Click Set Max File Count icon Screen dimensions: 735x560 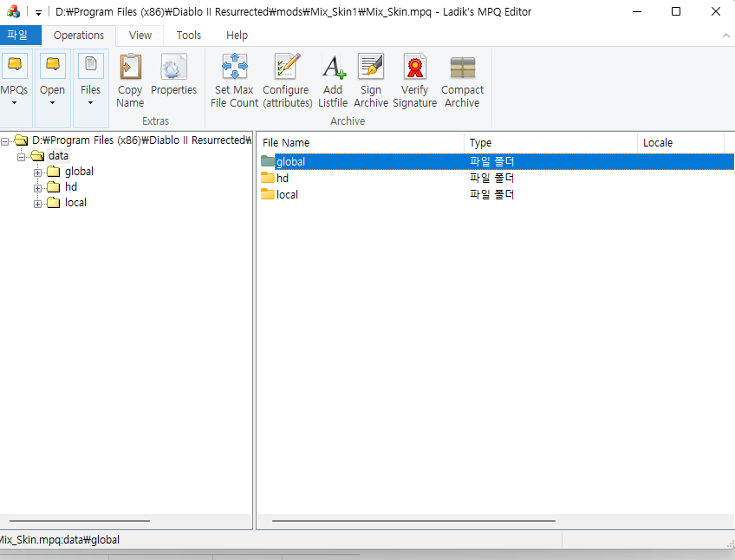pyautogui.click(x=234, y=66)
